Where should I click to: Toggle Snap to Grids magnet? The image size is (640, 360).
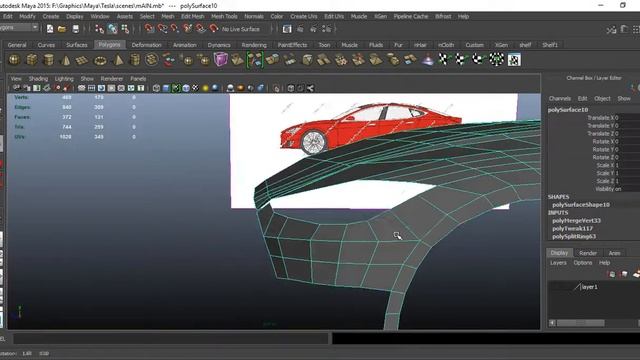coord(149,29)
